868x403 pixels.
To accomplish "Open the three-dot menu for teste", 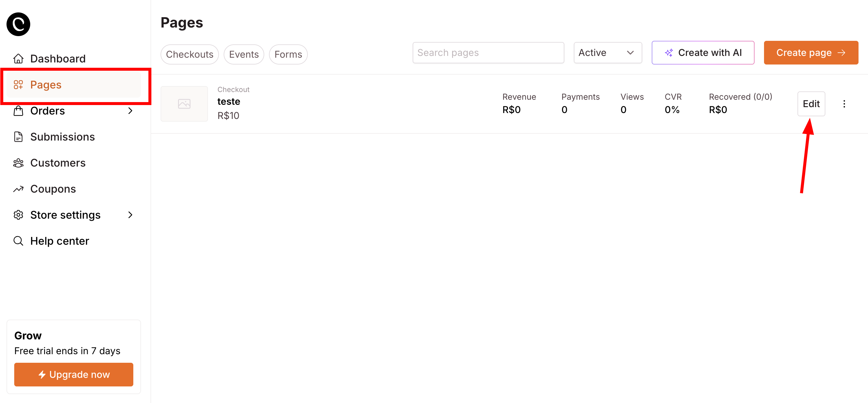I will click(844, 104).
